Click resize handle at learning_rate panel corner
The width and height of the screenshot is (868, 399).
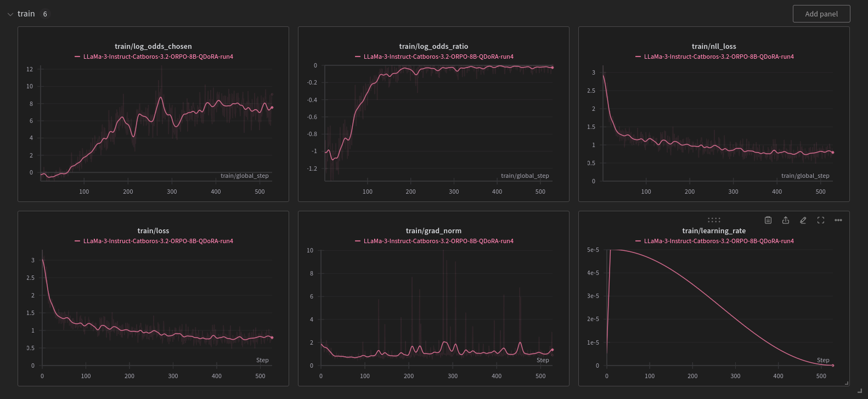pyautogui.click(x=847, y=383)
